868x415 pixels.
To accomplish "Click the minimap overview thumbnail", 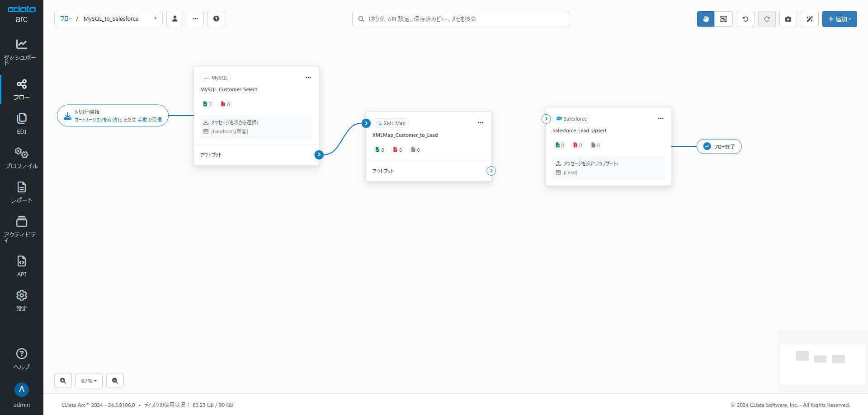I will click(x=822, y=364).
